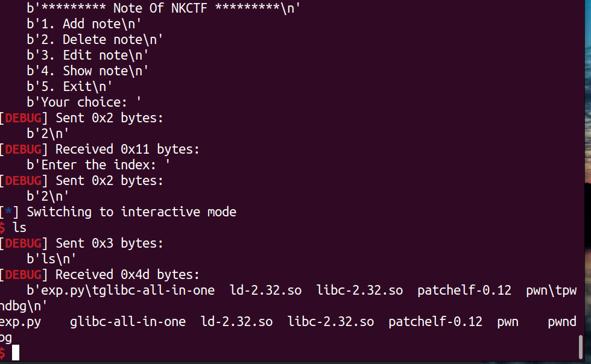The image size is (591, 364).
Task: Click "glibc-all-in-one" in the plain ls output row
Action: pyautogui.click(x=127, y=322)
